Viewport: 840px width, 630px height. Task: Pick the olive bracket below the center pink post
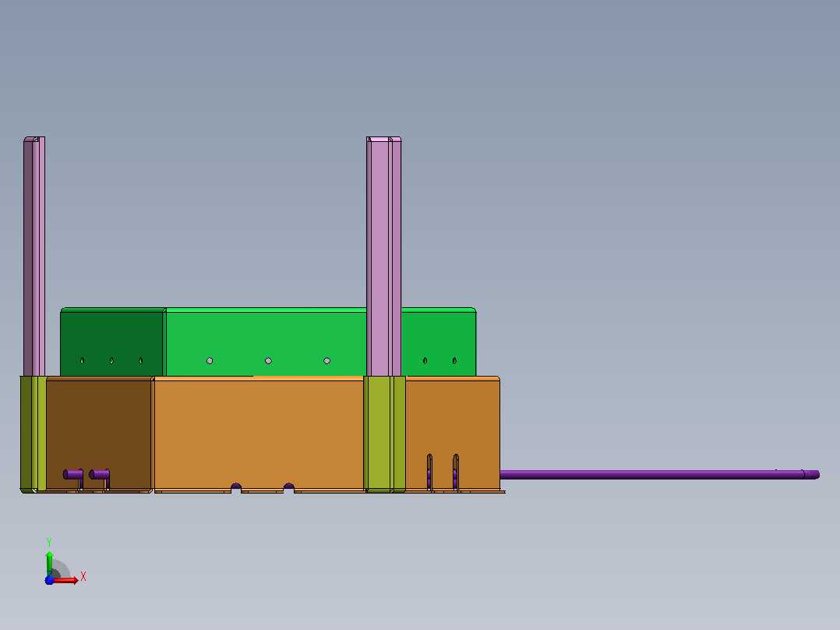tap(385, 434)
